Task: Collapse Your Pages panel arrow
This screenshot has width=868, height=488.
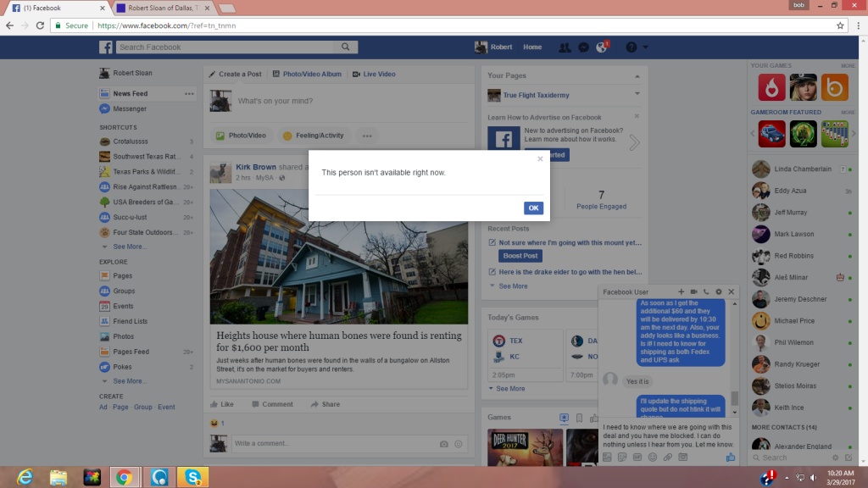Action: pos(637,75)
